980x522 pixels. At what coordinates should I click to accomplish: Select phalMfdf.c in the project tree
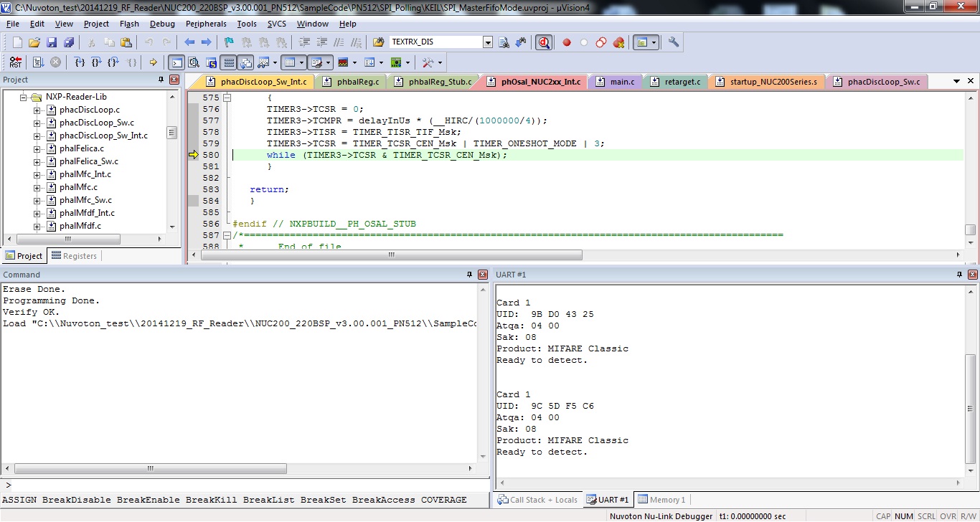tap(80, 226)
